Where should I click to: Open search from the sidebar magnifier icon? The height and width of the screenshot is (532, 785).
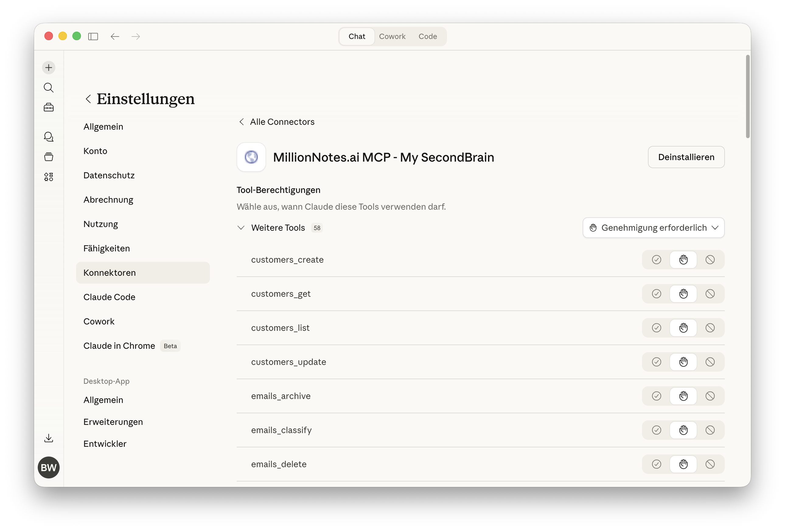click(x=49, y=88)
